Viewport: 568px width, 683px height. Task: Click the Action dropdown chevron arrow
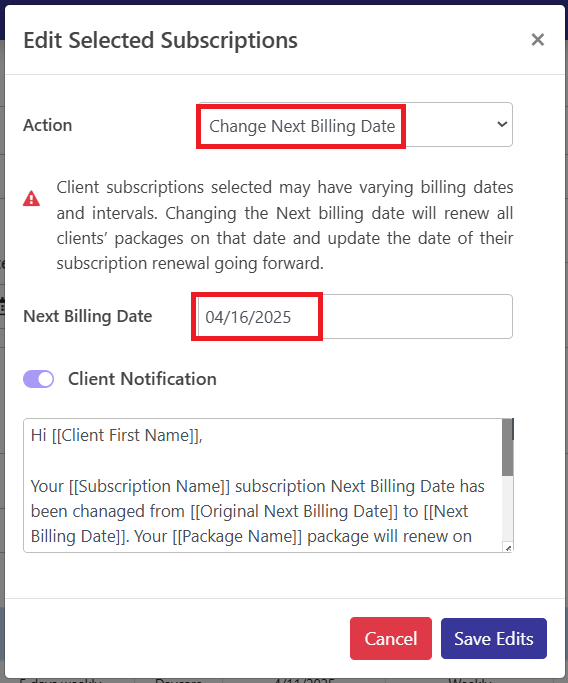(502, 125)
